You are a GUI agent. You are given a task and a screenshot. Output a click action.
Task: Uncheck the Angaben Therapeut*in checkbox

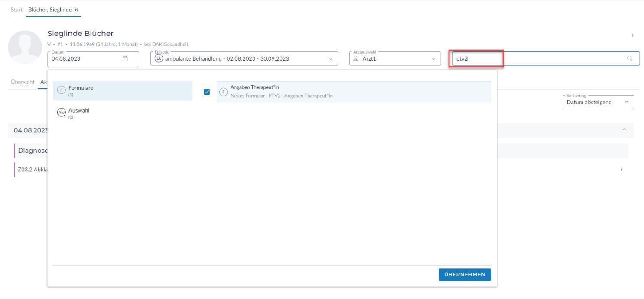[207, 92]
